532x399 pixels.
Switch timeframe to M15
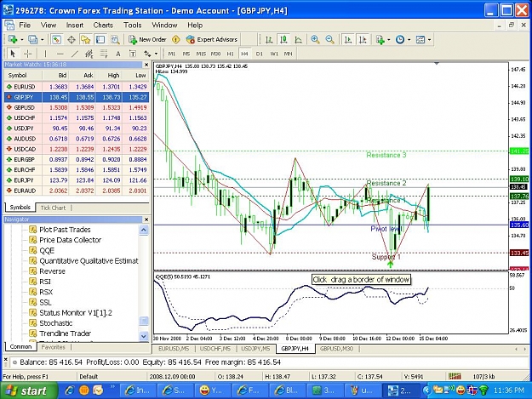pyautogui.click(x=201, y=54)
